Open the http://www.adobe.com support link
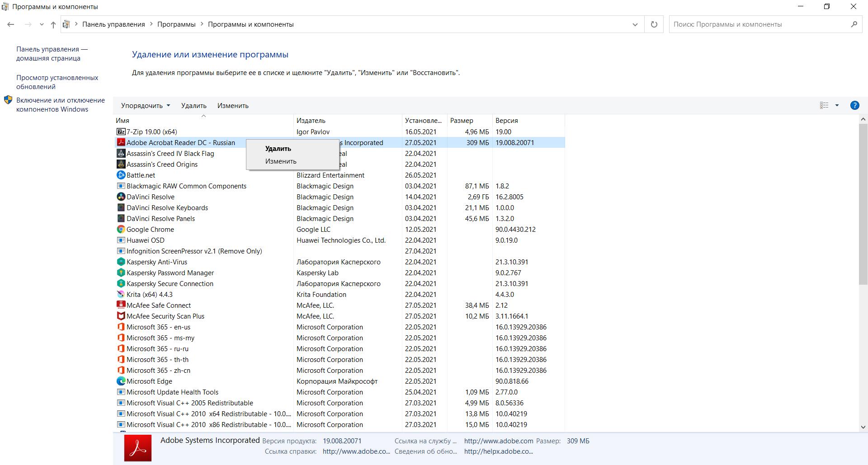 coord(499,441)
